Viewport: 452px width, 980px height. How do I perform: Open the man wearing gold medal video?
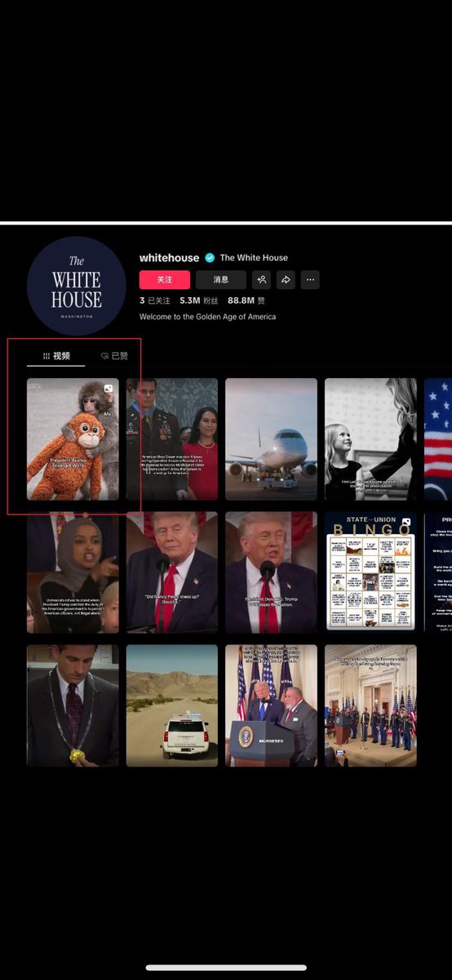point(73,706)
